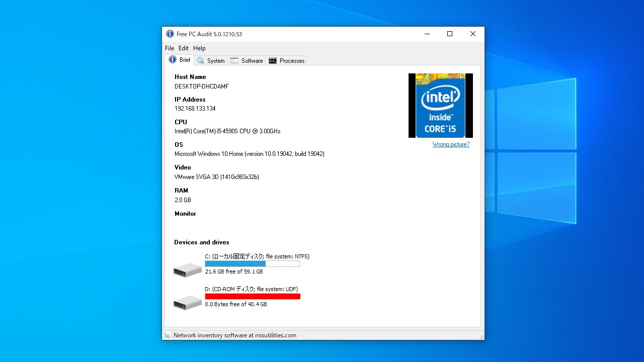
Task: Click the C: drive NTFS label
Action: [257, 256]
